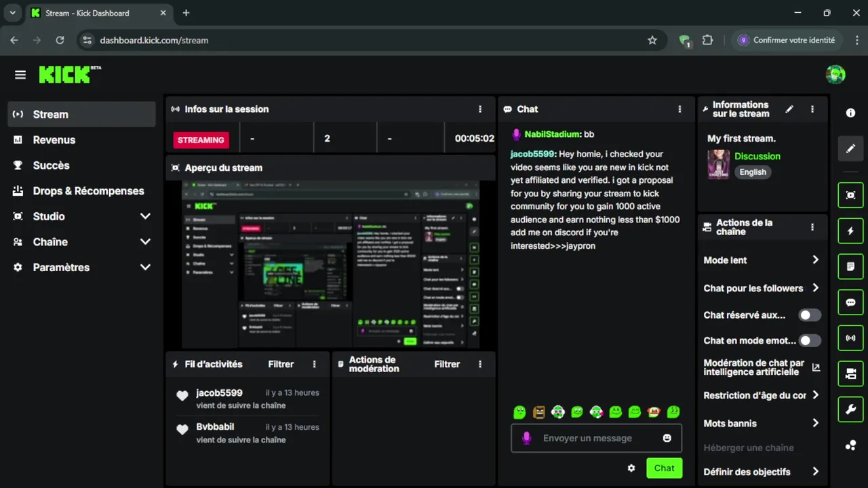
Task: Open the browser extensions puzzle icon
Action: click(707, 40)
